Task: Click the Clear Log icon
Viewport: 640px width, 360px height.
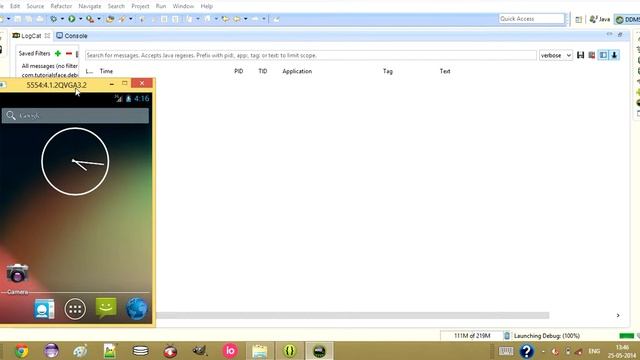Action: coord(591,55)
